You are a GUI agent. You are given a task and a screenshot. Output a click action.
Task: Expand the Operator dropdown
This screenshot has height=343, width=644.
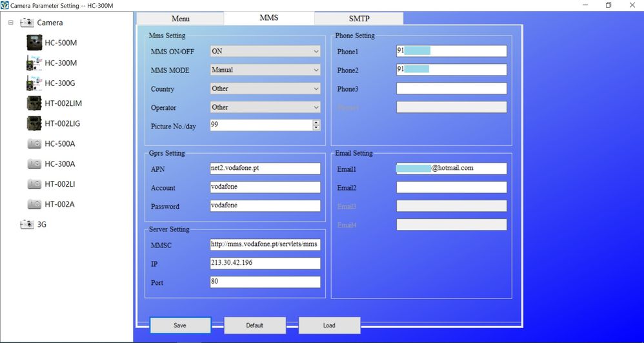316,107
